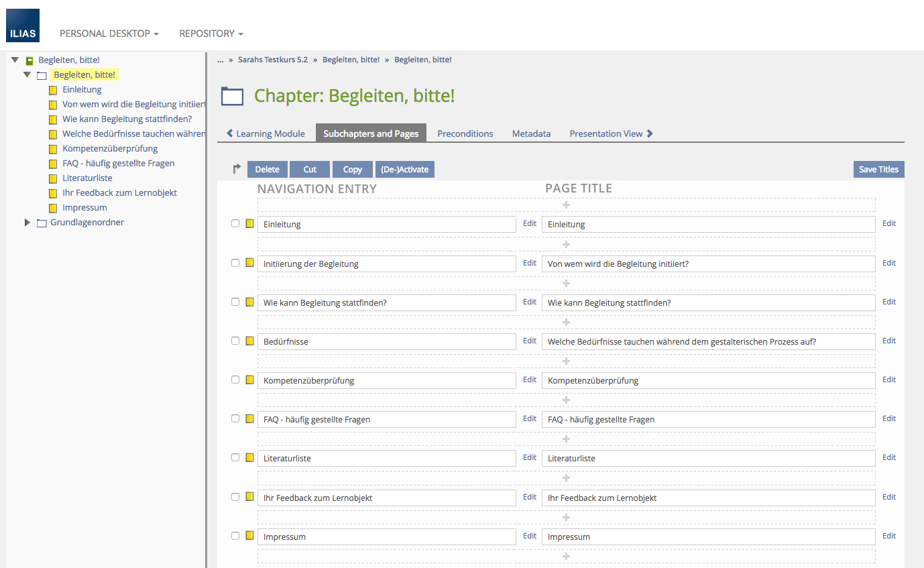Image resolution: width=924 pixels, height=568 pixels.
Task: Click the Grundlagenordner folder icon
Action: coord(42,223)
